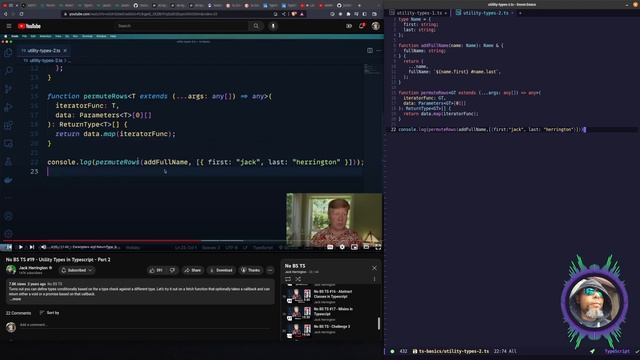Screen dimensions: 640x360
Task: Start voice search with the microphone
Action: (x=273, y=26)
